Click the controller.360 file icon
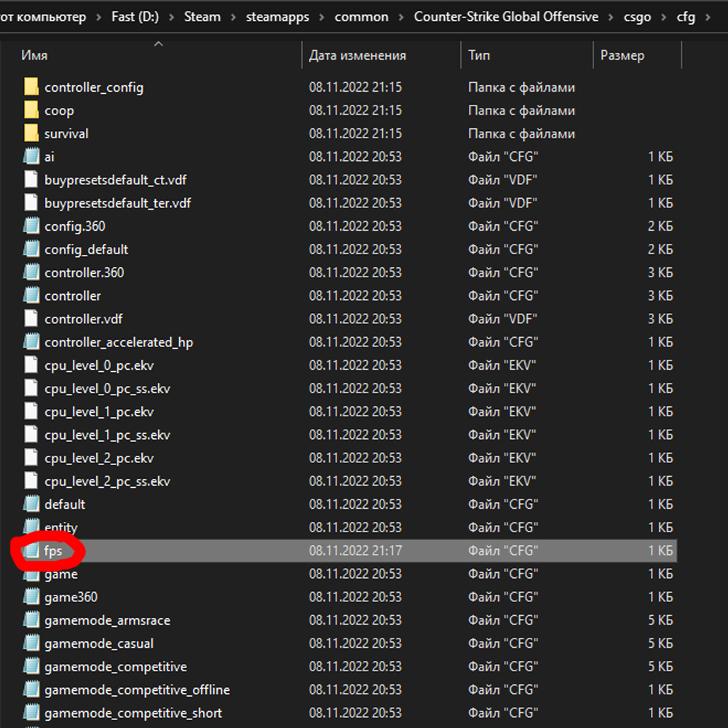 tap(31, 272)
